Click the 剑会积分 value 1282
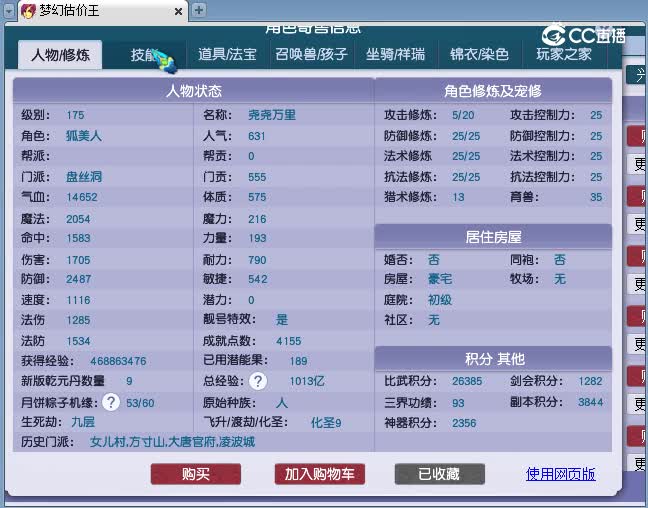This screenshot has width=648, height=508. [590, 381]
